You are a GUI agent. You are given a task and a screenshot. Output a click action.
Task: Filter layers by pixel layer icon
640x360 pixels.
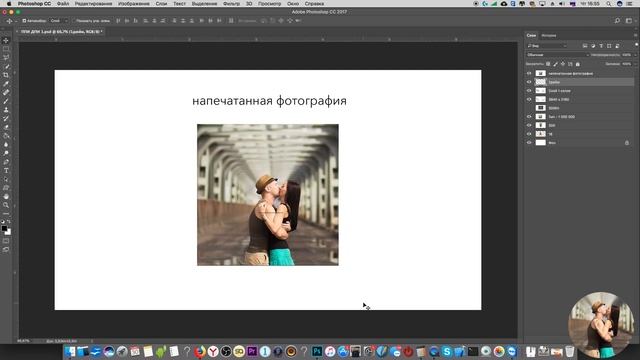(x=585, y=46)
